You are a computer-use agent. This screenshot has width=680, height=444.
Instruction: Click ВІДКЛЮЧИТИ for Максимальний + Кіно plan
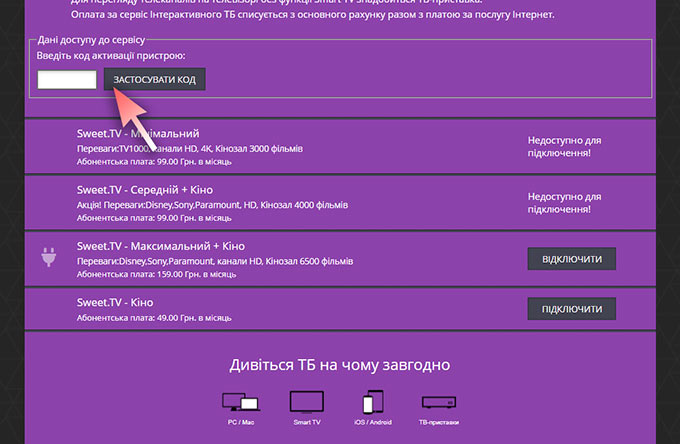(572, 259)
